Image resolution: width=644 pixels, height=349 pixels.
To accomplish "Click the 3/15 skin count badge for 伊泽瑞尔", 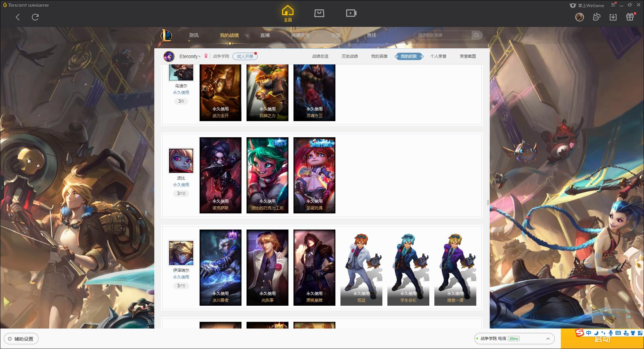I will 181,286.
